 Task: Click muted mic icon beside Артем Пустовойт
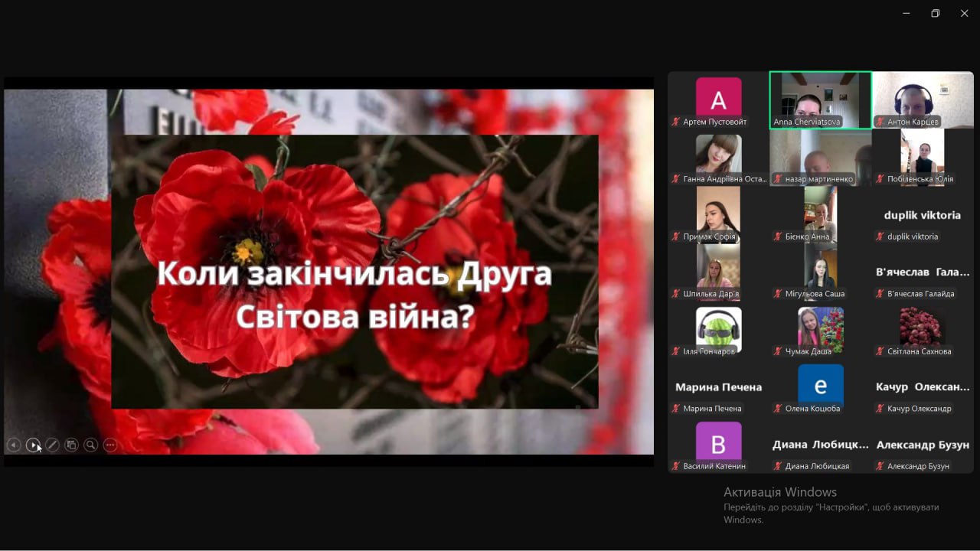[x=676, y=122]
